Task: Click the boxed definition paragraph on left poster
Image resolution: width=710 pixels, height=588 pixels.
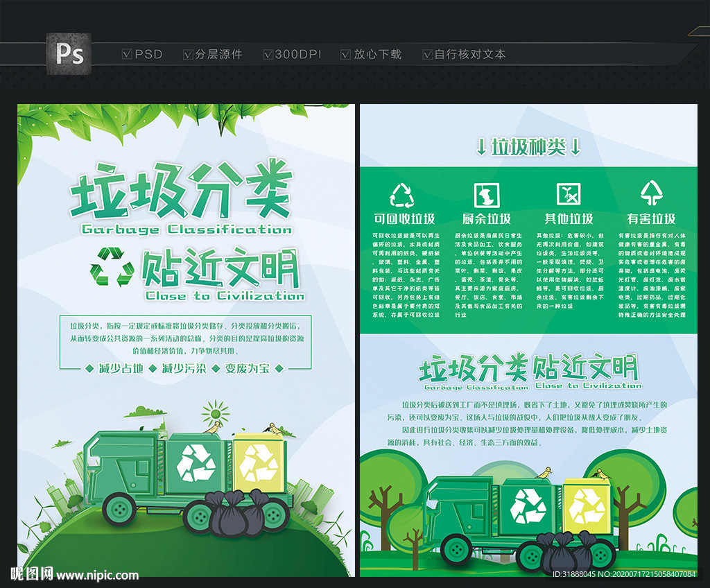Action: pyautogui.click(x=187, y=338)
